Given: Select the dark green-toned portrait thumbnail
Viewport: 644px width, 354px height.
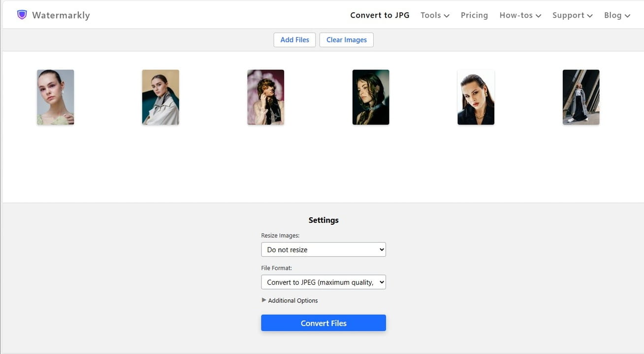Looking at the screenshot, I should point(371,97).
